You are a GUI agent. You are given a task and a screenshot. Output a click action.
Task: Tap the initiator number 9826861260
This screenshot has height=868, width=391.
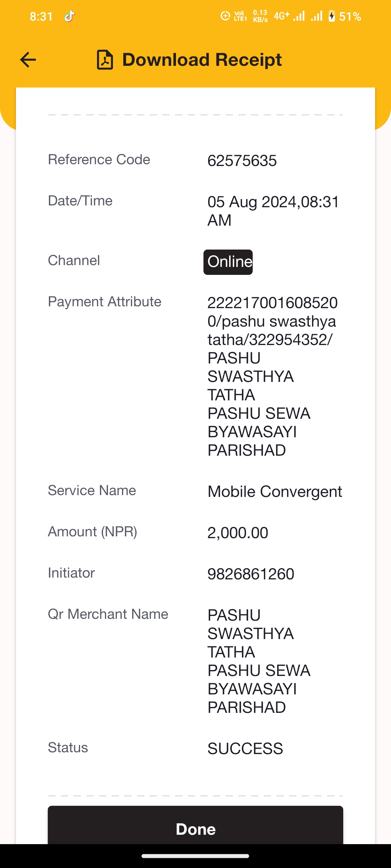[x=251, y=574]
